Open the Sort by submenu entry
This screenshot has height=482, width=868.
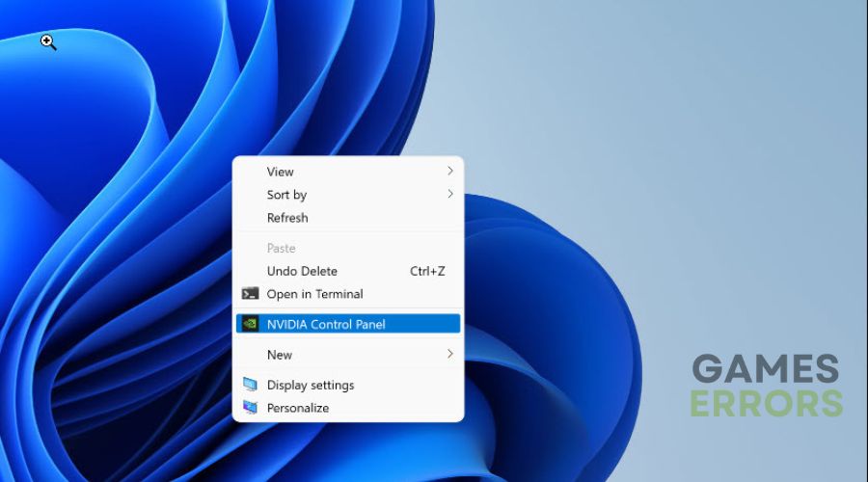(x=348, y=195)
